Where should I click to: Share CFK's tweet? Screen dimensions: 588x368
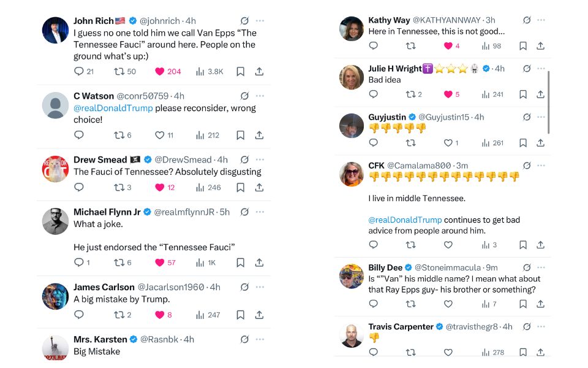(540, 245)
